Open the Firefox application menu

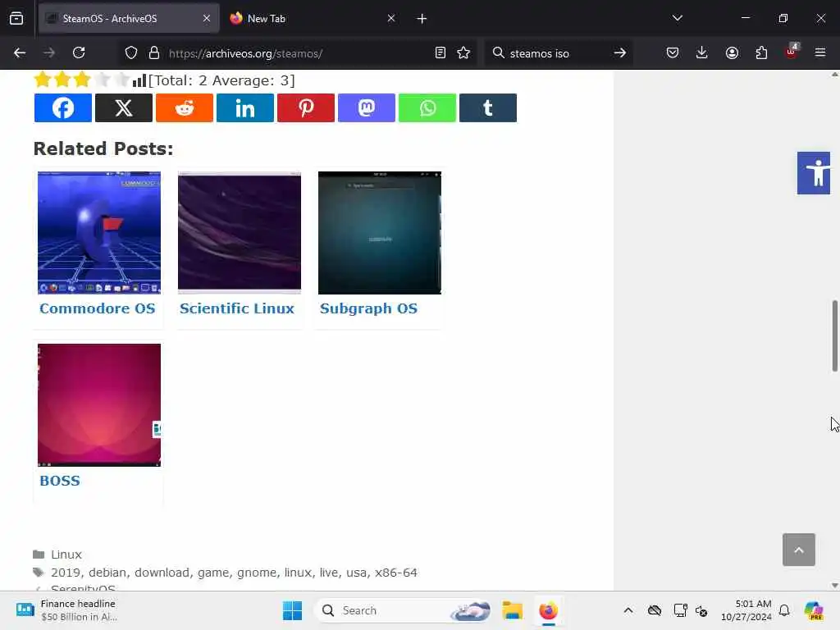pyautogui.click(x=820, y=53)
